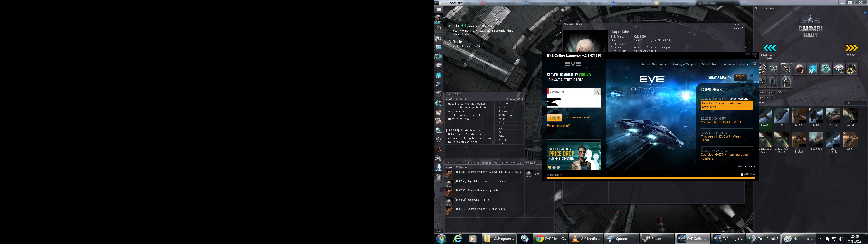Open Steam from the Windows taskbar
Screen dimensions: 868x244
point(657,239)
